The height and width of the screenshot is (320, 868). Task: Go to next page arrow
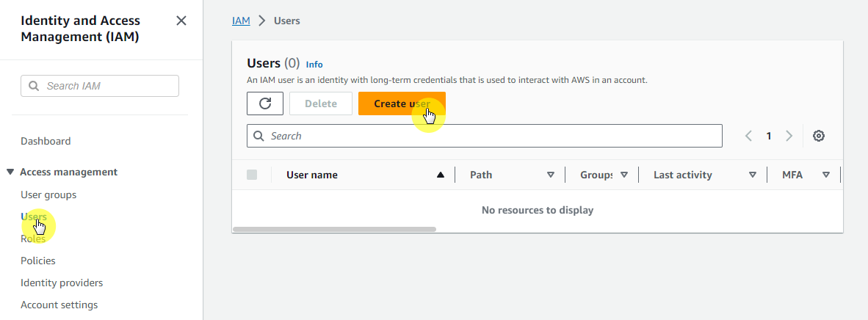tap(789, 136)
